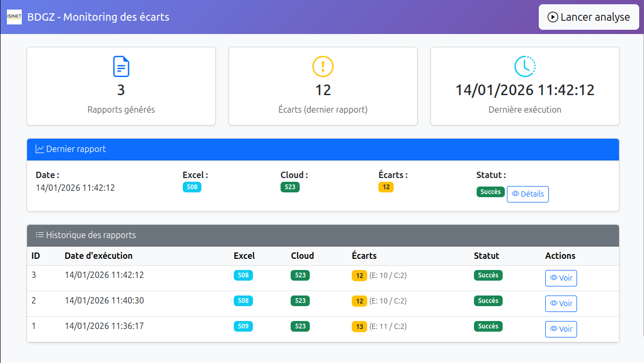Screen dimensions: 644x363
Task: Click the chart icon beside Dernier rapport
Action: click(x=40, y=149)
